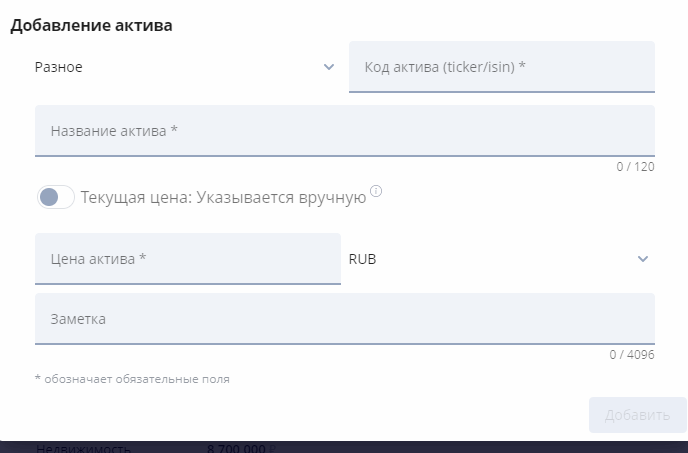Toggle the current price manual switch
This screenshot has height=453, width=688.
(x=56, y=197)
